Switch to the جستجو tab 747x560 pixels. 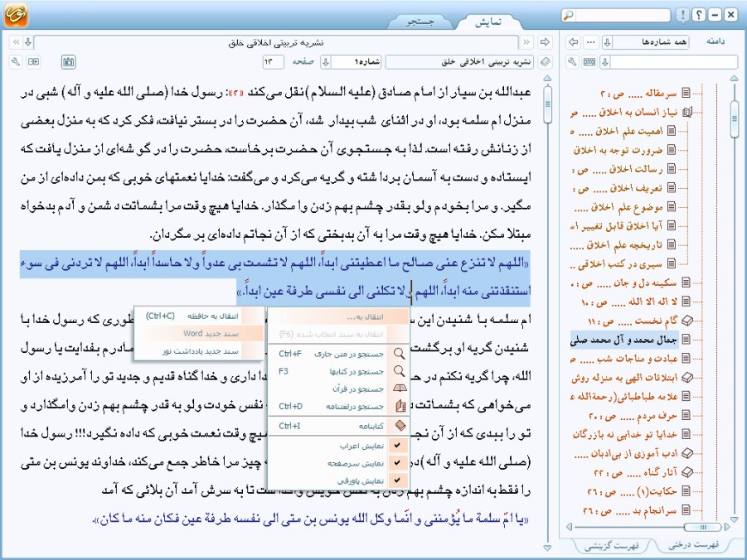[420, 22]
